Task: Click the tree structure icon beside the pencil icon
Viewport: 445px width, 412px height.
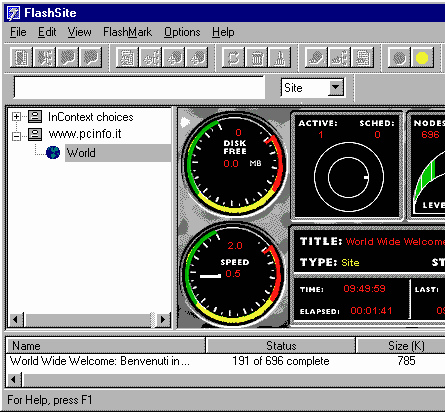Action: tap(339, 58)
